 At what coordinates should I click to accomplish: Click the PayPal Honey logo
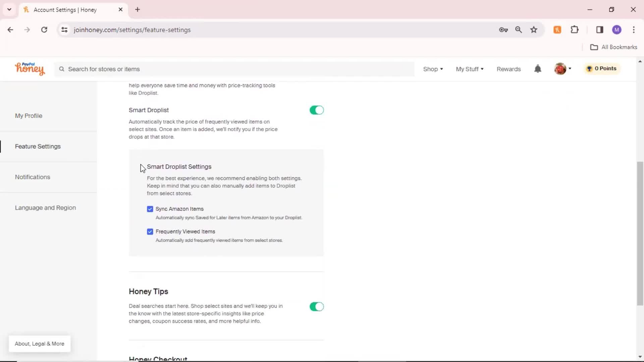[x=30, y=69]
